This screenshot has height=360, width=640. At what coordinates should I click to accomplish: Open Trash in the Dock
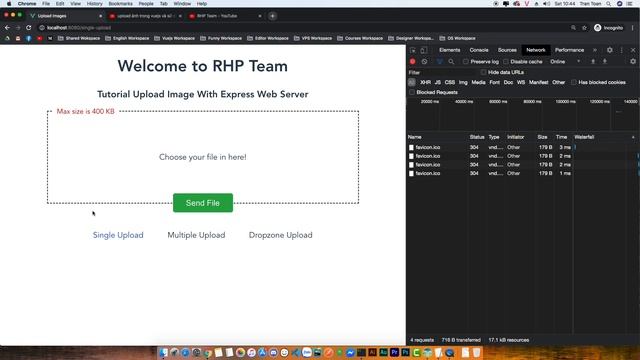[476, 352]
